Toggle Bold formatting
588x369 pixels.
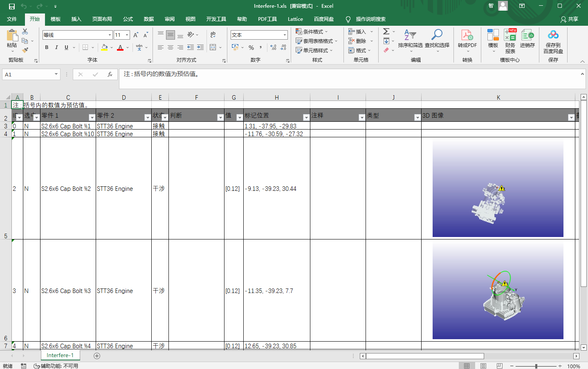click(x=47, y=47)
